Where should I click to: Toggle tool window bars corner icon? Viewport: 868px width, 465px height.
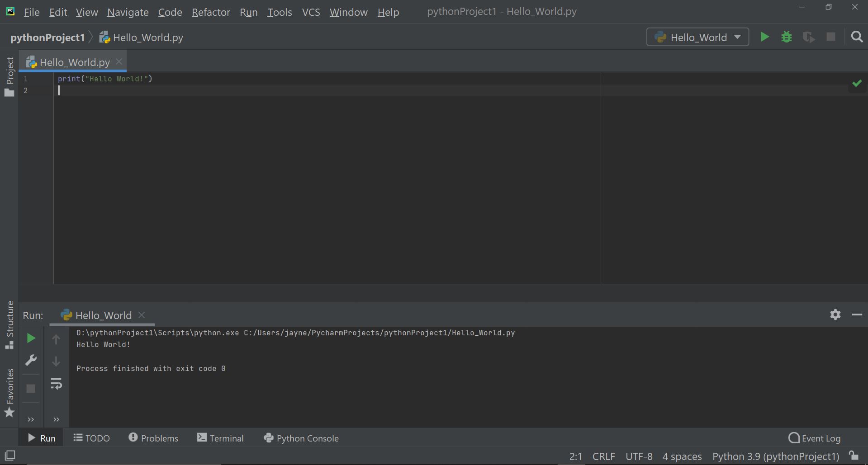click(x=10, y=456)
